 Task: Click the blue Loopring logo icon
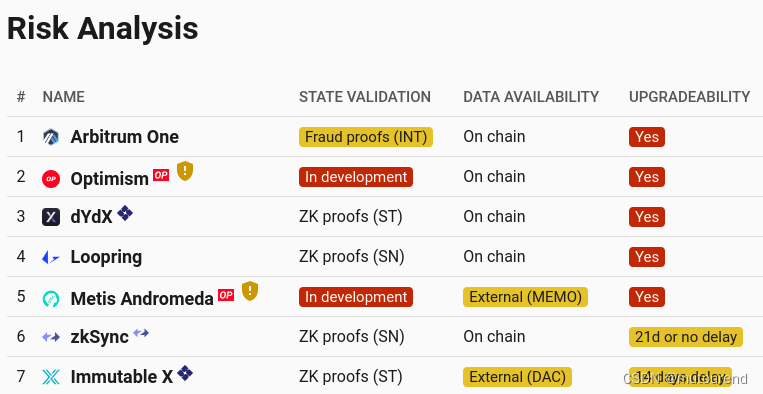51,257
